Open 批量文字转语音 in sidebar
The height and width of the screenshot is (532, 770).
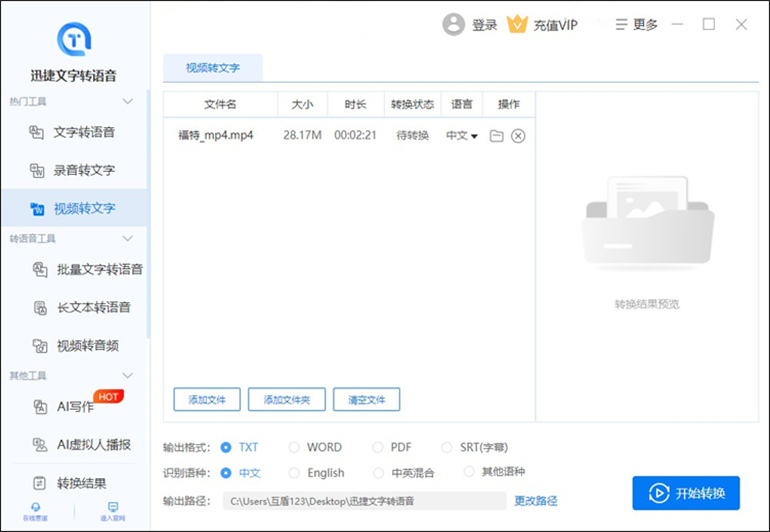coord(100,269)
